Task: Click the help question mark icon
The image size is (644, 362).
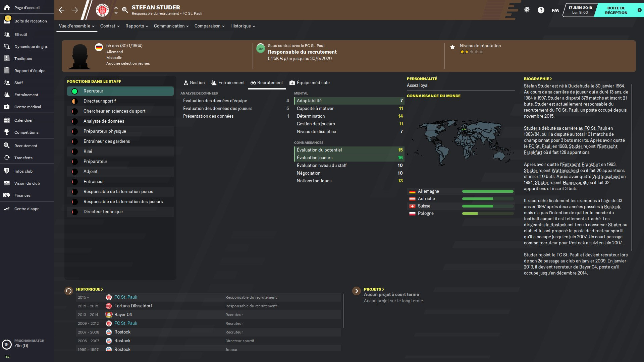Action: pyautogui.click(x=541, y=10)
